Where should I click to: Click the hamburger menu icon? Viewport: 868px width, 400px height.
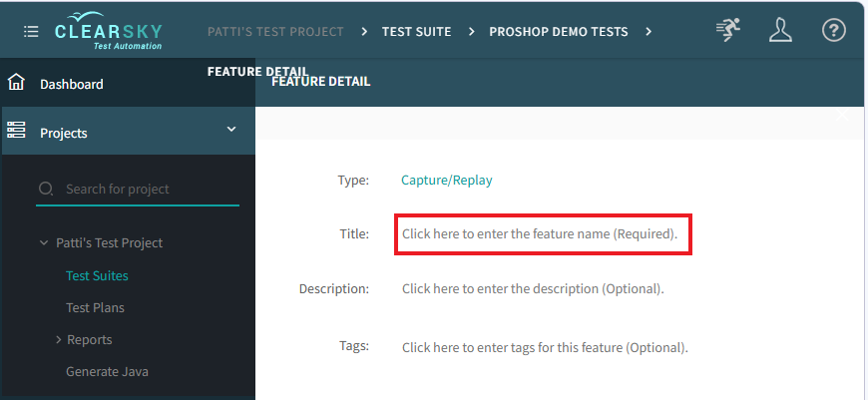[31, 32]
